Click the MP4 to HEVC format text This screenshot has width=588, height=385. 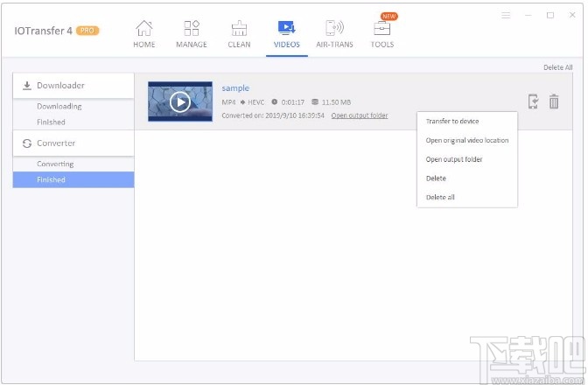point(243,102)
